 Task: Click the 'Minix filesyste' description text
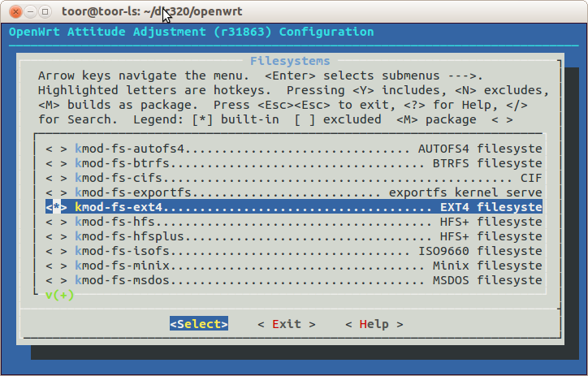click(x=487, y=266)
